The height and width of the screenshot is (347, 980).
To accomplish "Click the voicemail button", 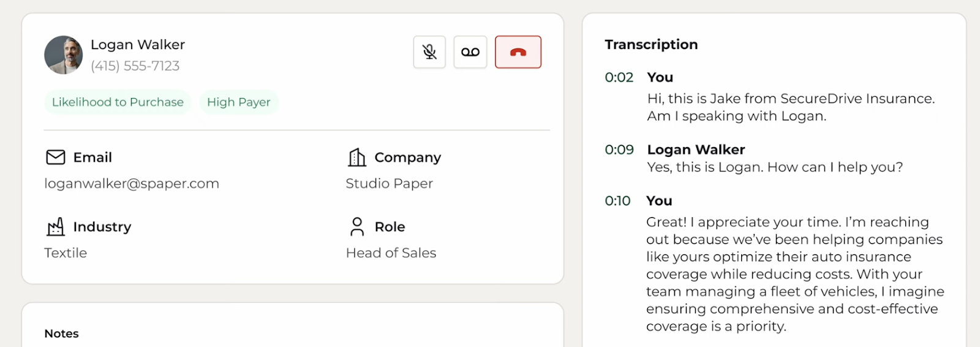I will tap(470, 52).
